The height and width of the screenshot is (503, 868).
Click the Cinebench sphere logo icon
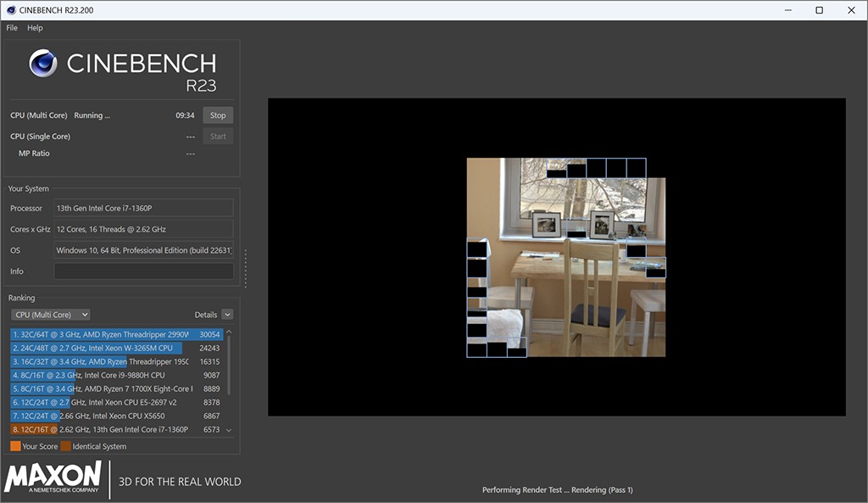point(42,63)
